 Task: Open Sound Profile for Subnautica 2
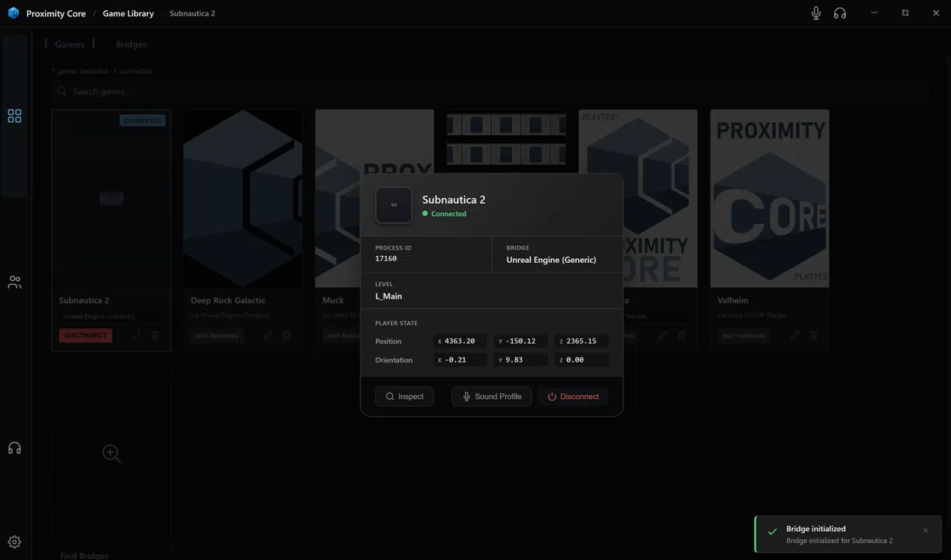pos(492,397)
